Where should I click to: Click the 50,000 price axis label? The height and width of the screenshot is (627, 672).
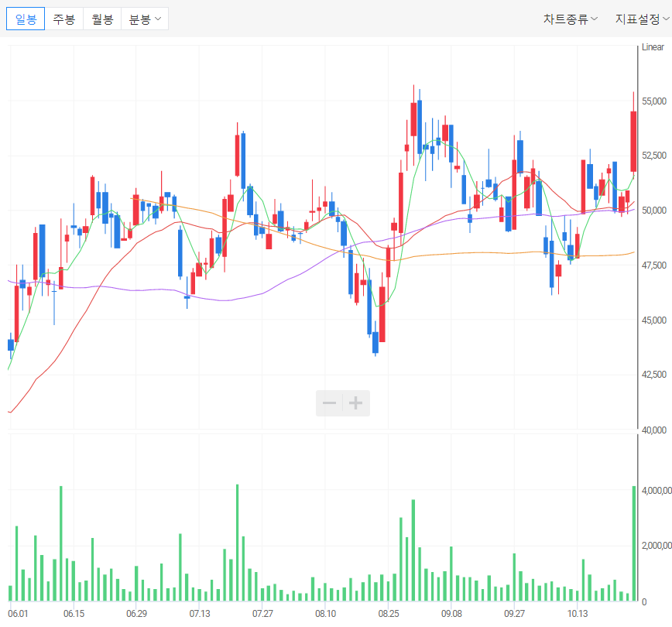pyautogui.click(x=654, y=210)
